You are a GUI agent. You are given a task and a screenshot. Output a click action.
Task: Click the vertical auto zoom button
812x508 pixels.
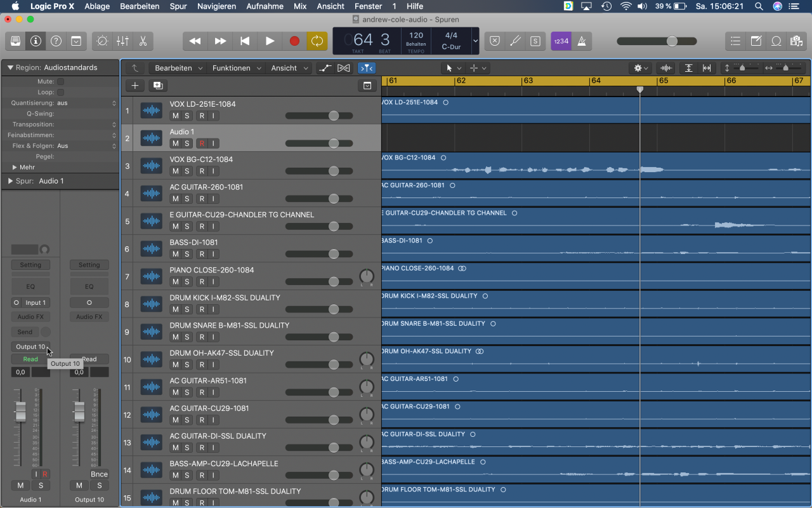(689, 68)
